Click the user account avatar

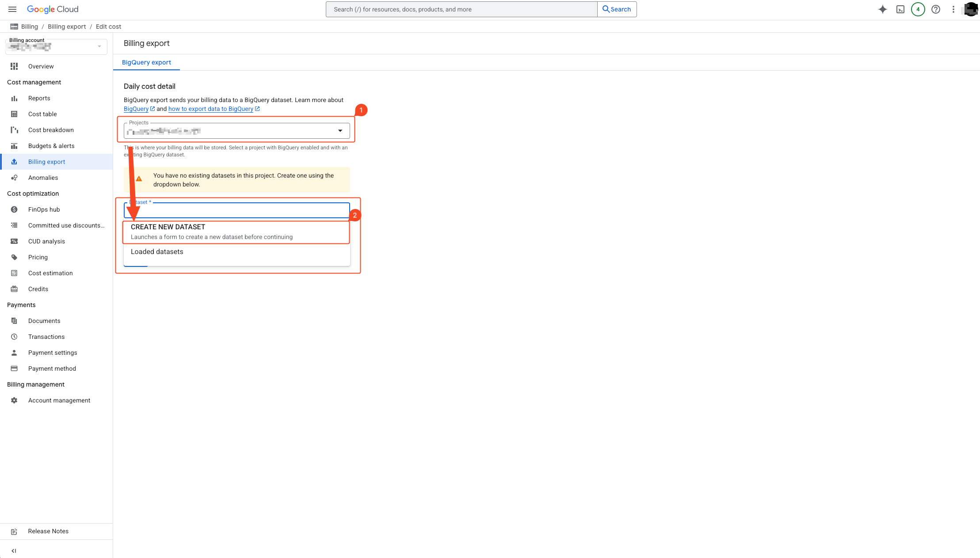(x=970, y=9)
